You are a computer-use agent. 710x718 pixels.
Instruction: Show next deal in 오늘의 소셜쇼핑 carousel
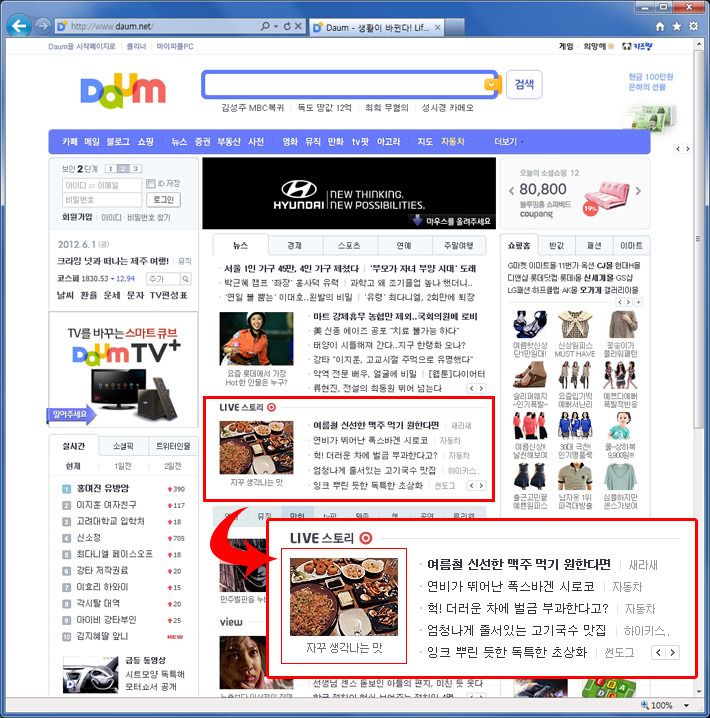tap(638, 190)
